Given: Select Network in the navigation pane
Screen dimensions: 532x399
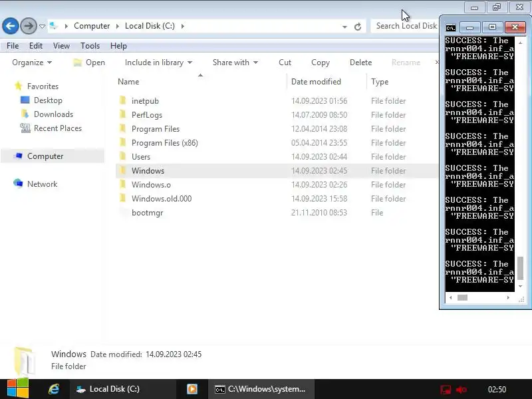Looking at the screenshot, I should (x=42, y=184).
